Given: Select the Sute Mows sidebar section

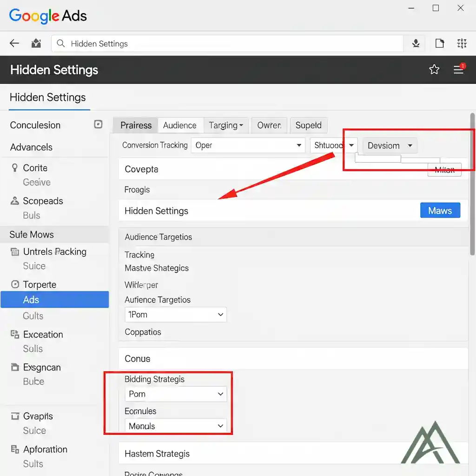Looking at the screenshot, I should click(55, 234).
